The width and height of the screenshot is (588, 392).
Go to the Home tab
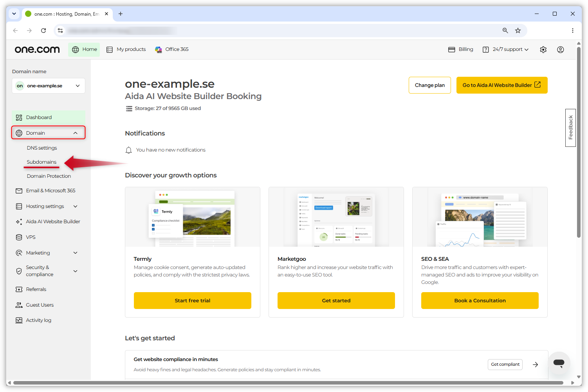84,49
